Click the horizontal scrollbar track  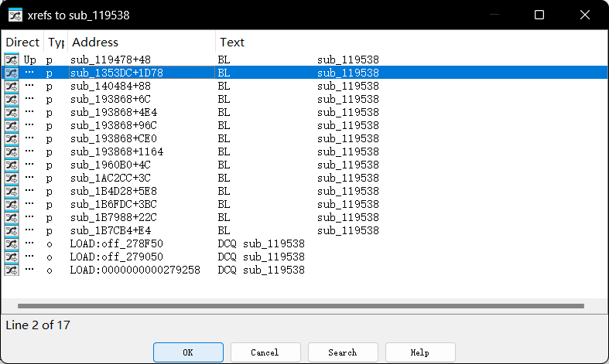pyautogui.click(x=301, y=306)
